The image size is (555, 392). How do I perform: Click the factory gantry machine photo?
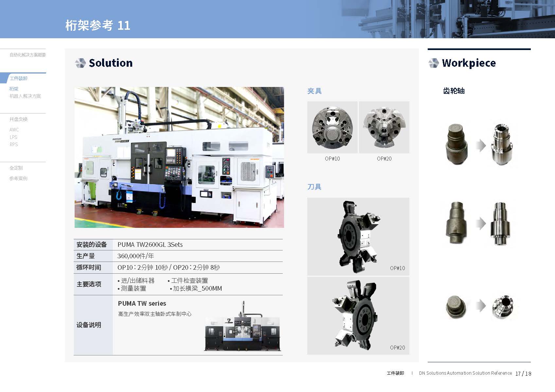179,157
